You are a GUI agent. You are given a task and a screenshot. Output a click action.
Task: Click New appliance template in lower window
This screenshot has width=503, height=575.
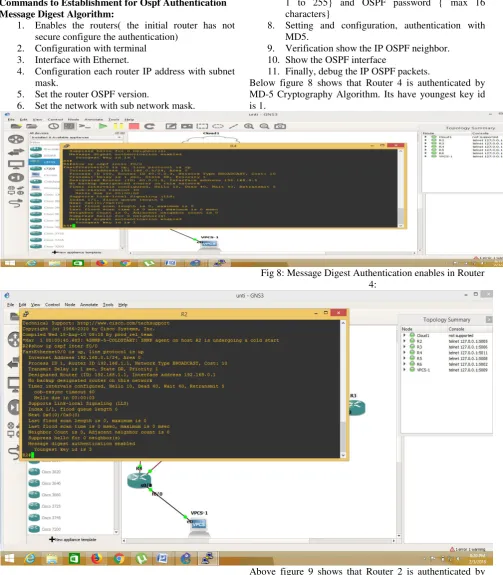(73, 539)
